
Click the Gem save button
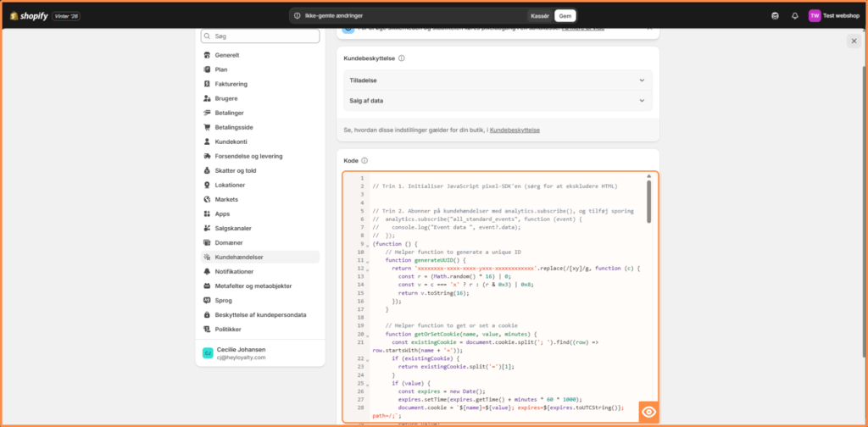pyautogui.click(x=565, y=15)
